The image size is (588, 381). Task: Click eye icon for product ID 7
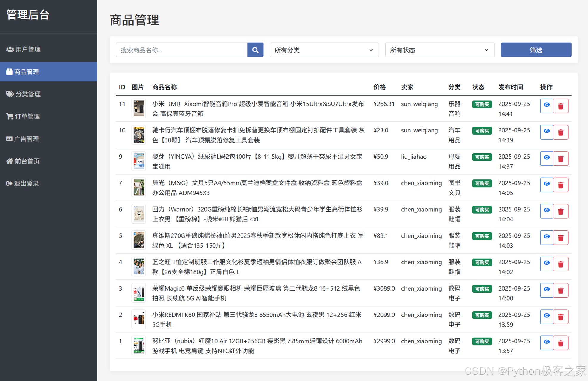546,185
